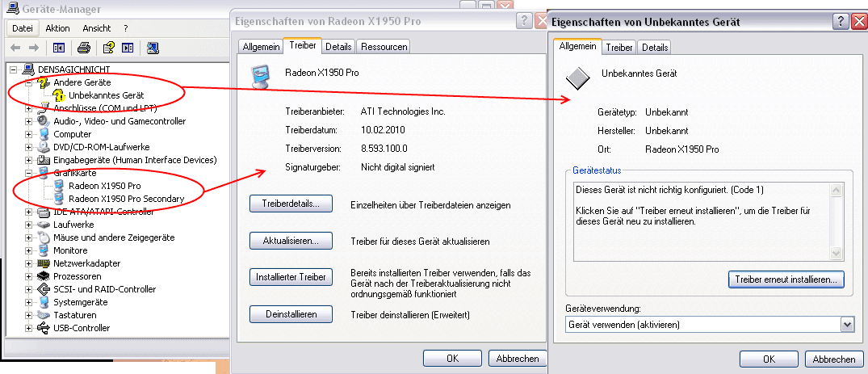Viewport: 868px width, 374px height.
Task: Click the IDE ATA/ATAPI-Controller icon
Action: click(x=44, y=212)
